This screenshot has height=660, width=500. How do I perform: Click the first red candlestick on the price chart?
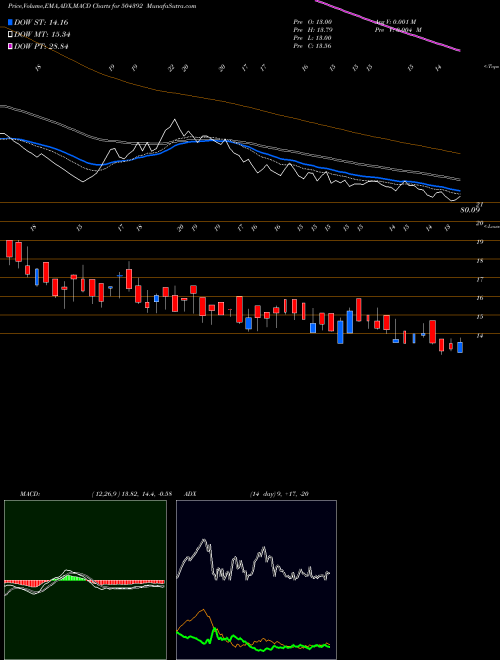click(9, 249)
